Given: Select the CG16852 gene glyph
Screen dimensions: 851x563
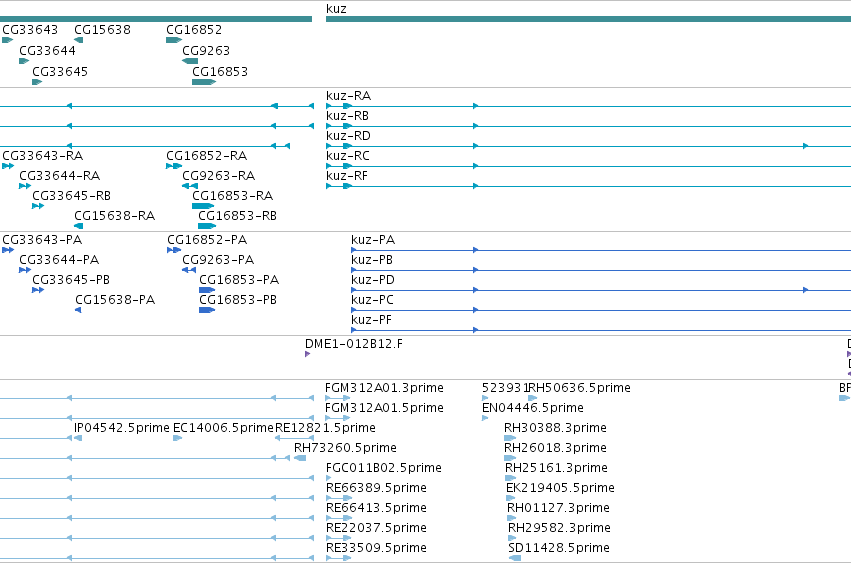Looking at the screenshot, I should (174, 40).
